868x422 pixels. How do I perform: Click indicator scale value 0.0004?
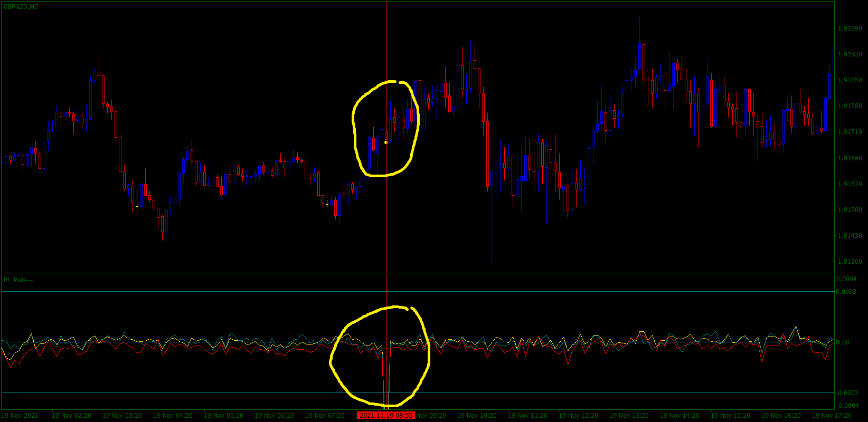click(x=847, y=279)
